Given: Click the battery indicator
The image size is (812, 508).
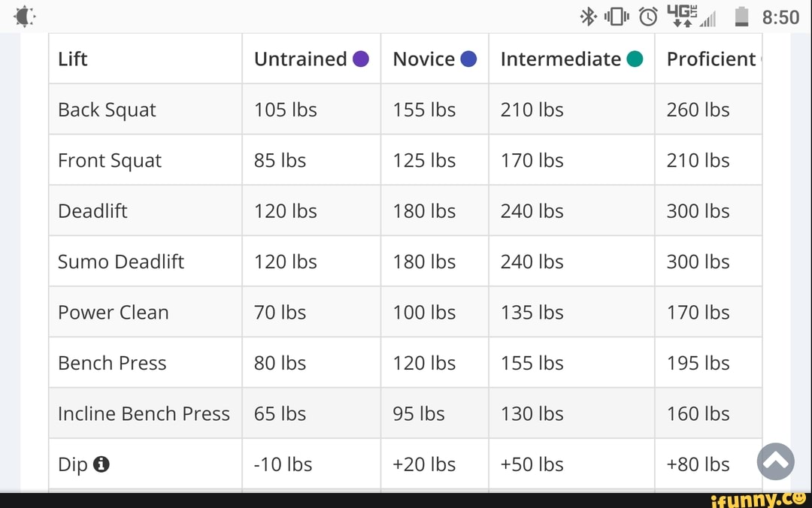Looking at the screenshot, I should 741,16.
